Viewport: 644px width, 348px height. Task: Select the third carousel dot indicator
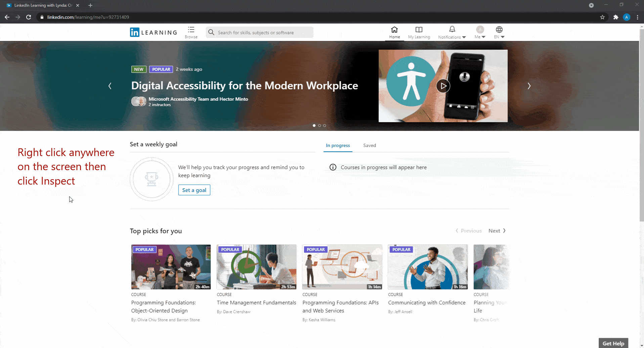coord(325,126)
